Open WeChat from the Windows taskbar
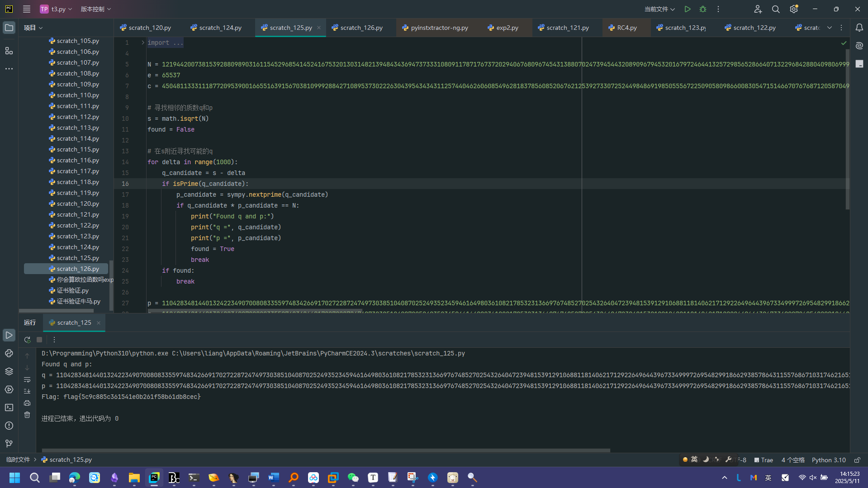 coord(353,478)
